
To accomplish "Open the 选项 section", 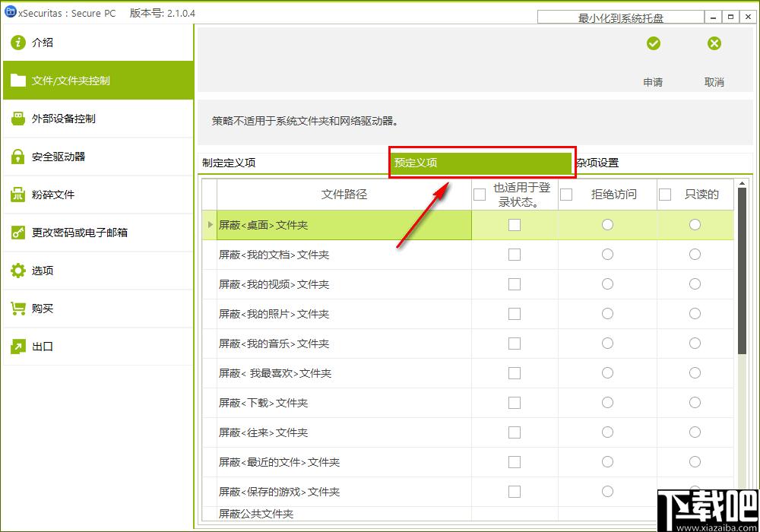I will [98, 271].
